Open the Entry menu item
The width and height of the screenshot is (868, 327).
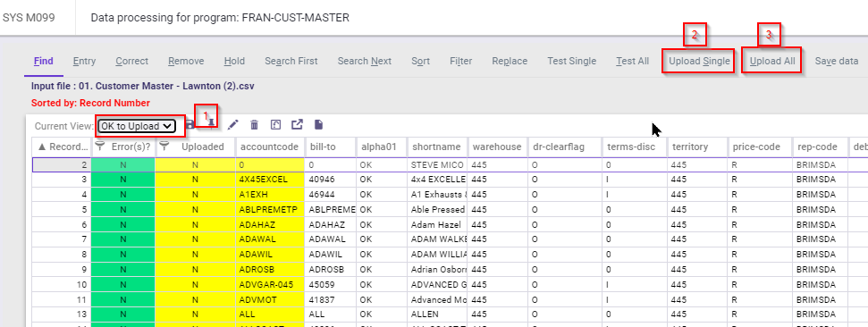tap(84, 61)
